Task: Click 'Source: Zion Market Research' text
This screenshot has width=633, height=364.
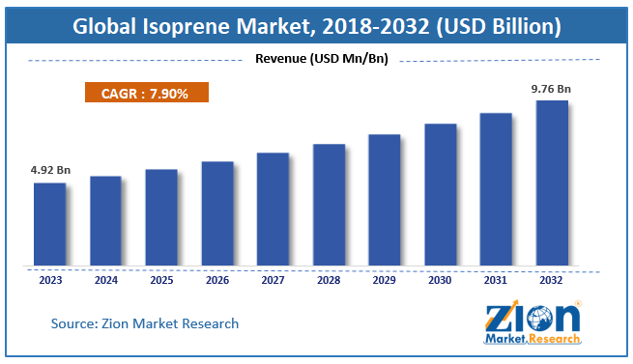Action: pyautogui.click(x=145, y=323)
